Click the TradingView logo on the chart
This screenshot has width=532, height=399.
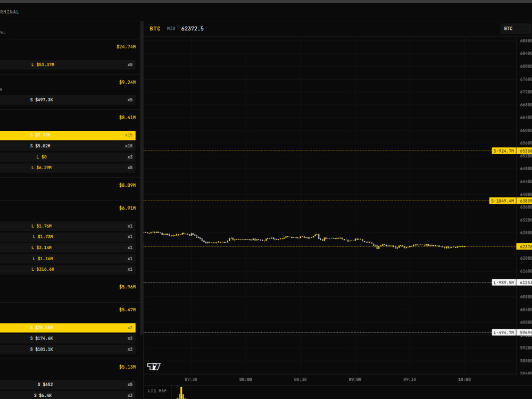coord(154,367)
